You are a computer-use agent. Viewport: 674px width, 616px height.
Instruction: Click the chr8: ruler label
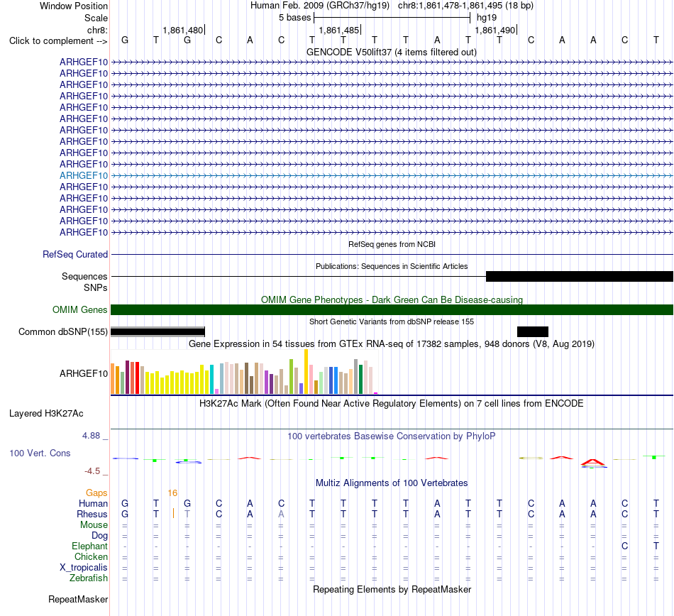coord(97,30)
